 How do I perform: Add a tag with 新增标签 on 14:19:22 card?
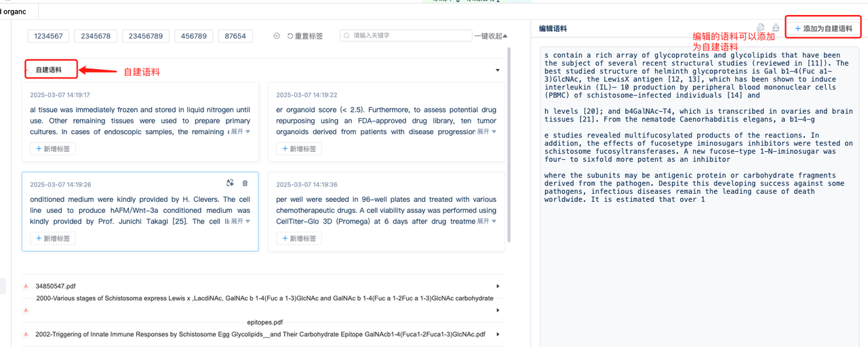tap(299, 149)
